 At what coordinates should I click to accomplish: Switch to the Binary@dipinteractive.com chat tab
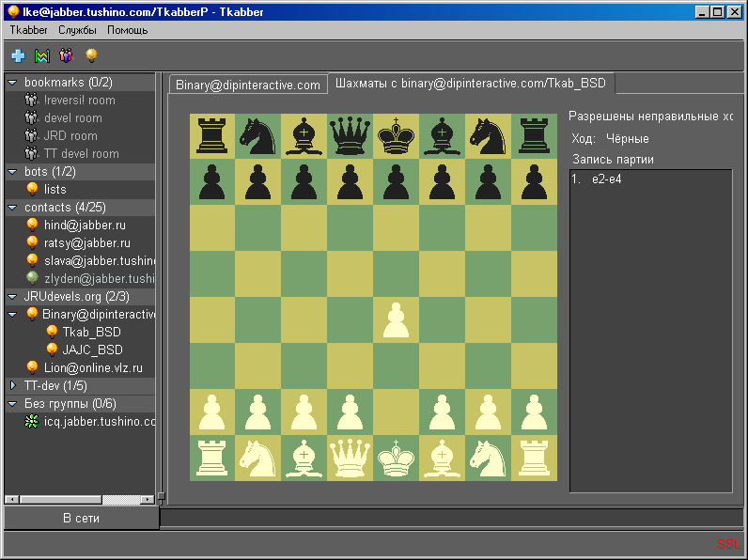point(248,85)
